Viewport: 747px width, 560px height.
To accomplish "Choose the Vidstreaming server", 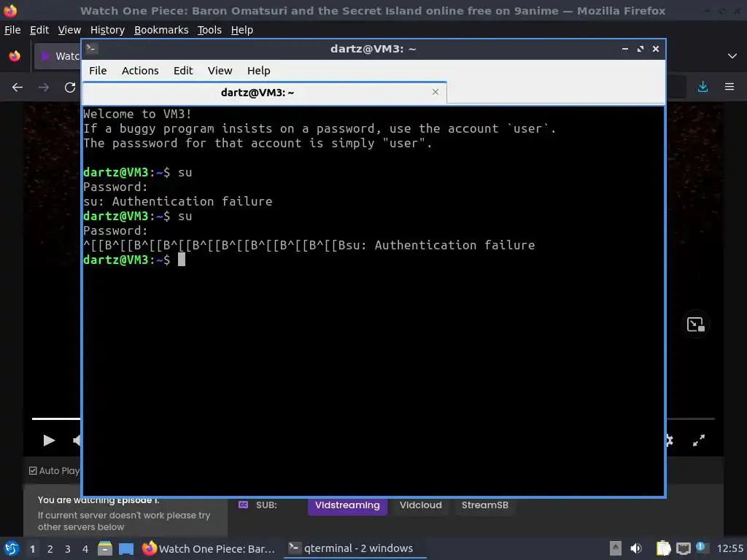I will point(347,505).
